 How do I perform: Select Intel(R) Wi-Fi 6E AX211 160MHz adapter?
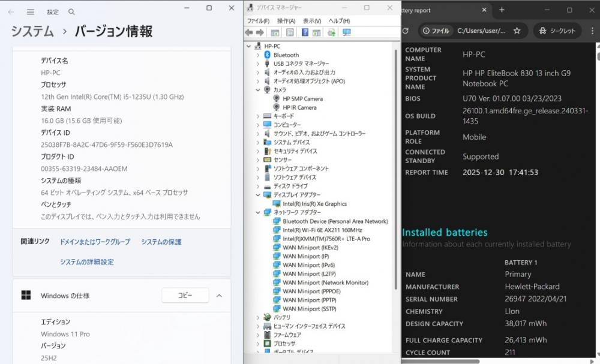coord(322,230)
